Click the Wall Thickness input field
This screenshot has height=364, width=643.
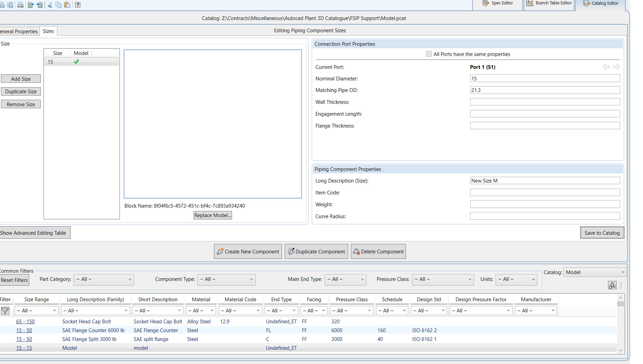[544, 102]
